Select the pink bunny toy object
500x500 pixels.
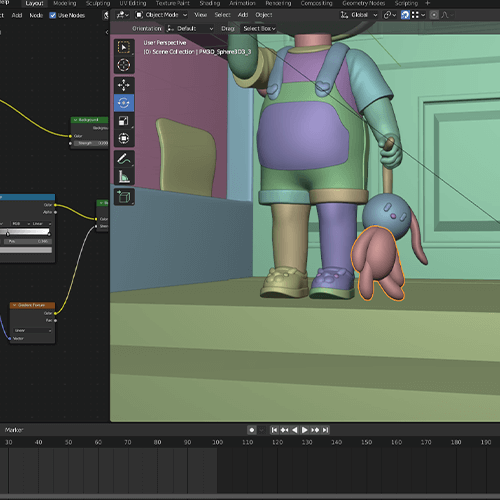click(378, 263)
